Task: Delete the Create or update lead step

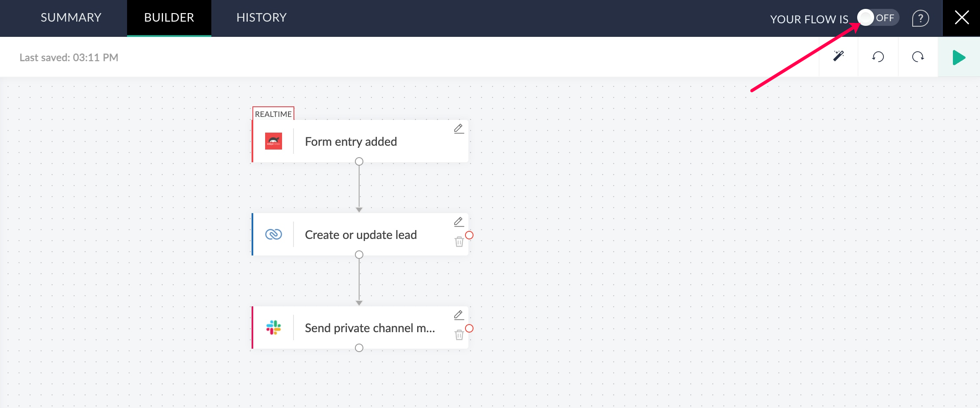Action: [x=459, y=242]
